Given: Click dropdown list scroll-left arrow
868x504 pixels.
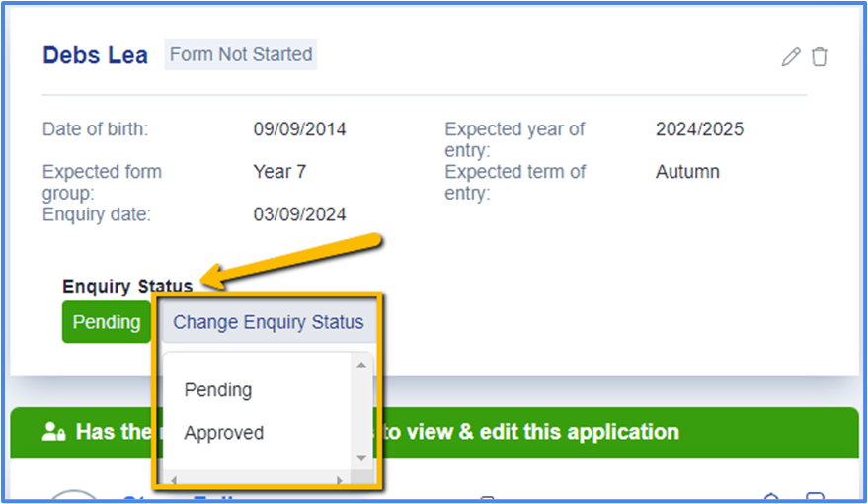Looking at the screenshot, I should 175,480.
